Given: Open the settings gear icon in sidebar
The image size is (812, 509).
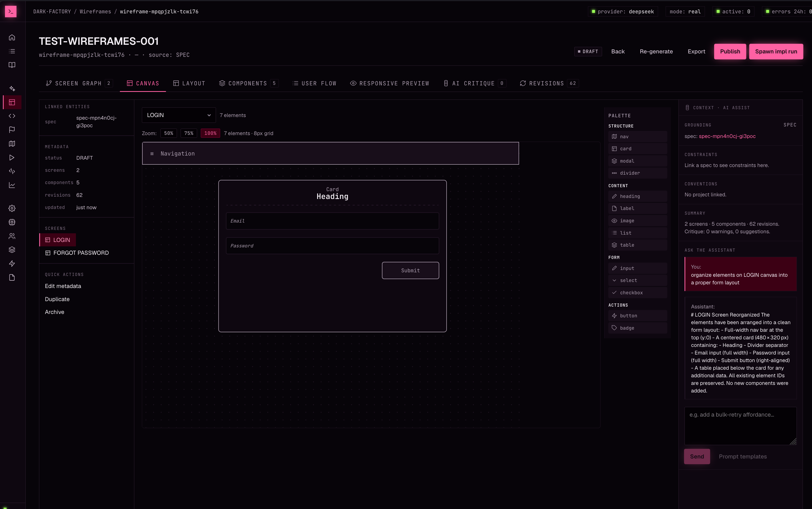Looking at the screenshot, I should [x=12, y=208].
